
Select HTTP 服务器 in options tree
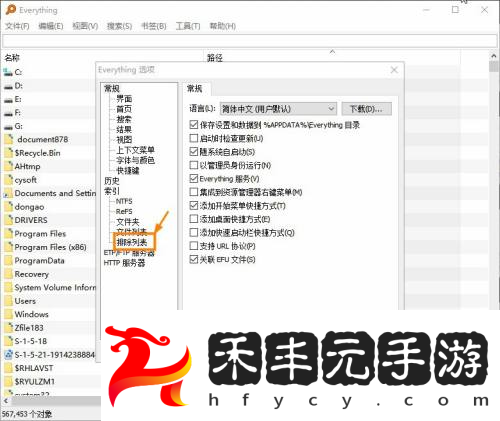(125, 263)
